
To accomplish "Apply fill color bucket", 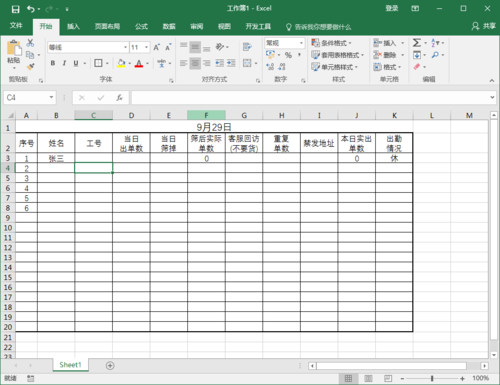I will [121, 63].
